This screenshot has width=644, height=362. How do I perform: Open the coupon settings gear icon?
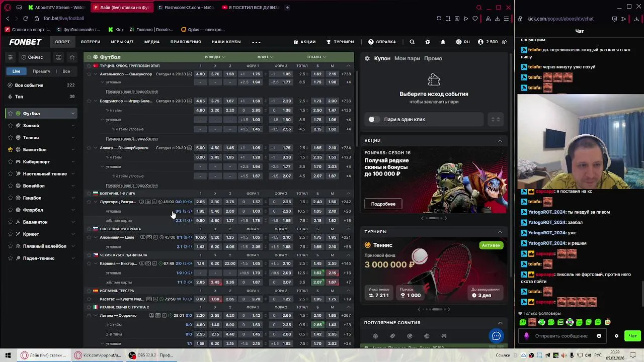pos(367,58)
